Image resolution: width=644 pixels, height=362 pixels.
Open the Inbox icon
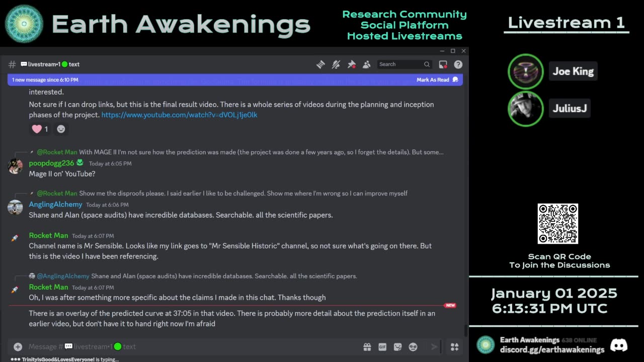443,64
